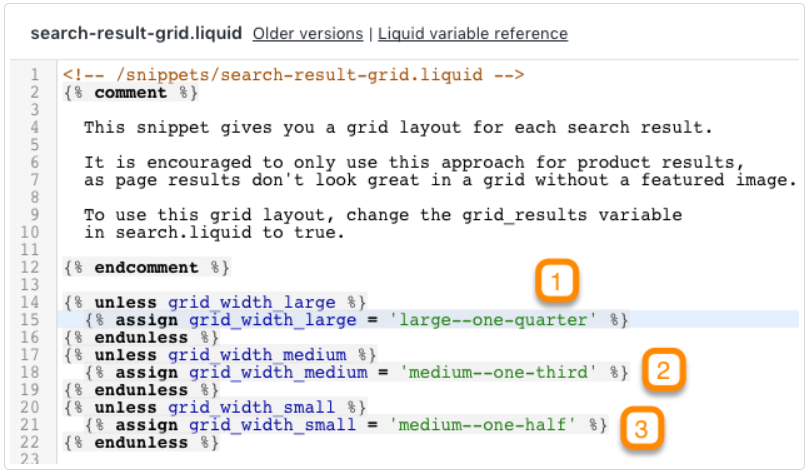Click line number 21 in the gutter
The height and width of the screenshot is (476, 811).
29,425
